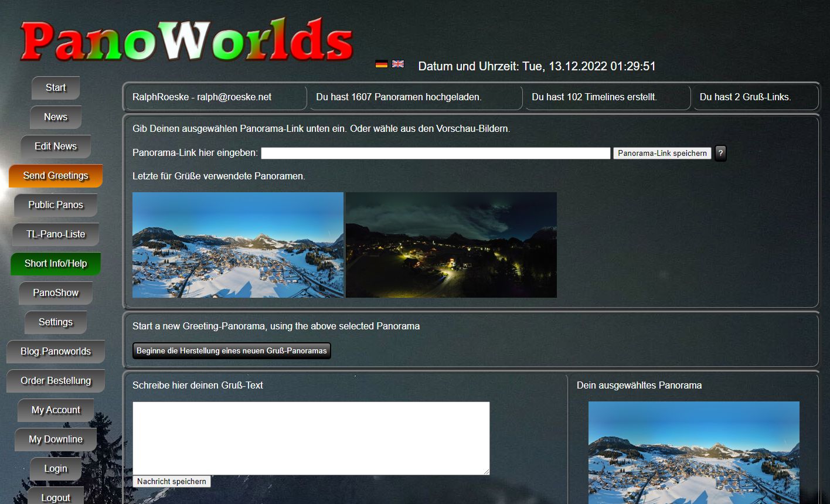The width and height of the screenshot is (830, 504).
Task: Switch language with the German flag icon
Action: pyautogui.click(x=382, y=64)
